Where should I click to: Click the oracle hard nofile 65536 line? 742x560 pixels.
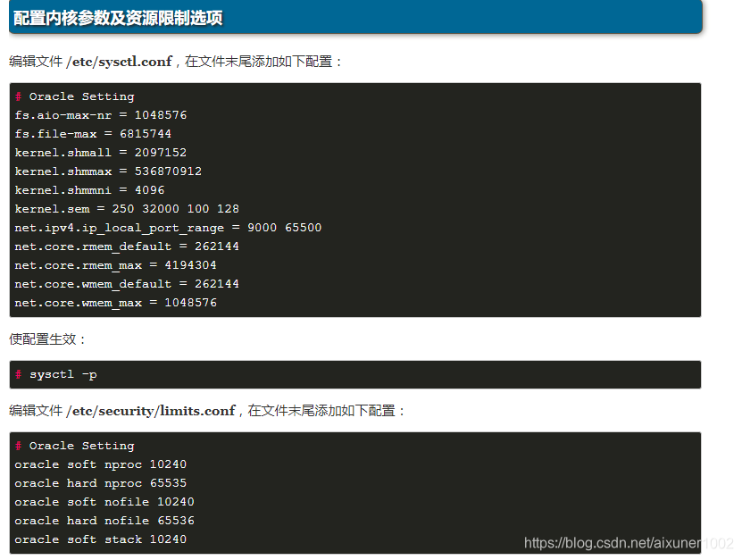pos(104,521)
